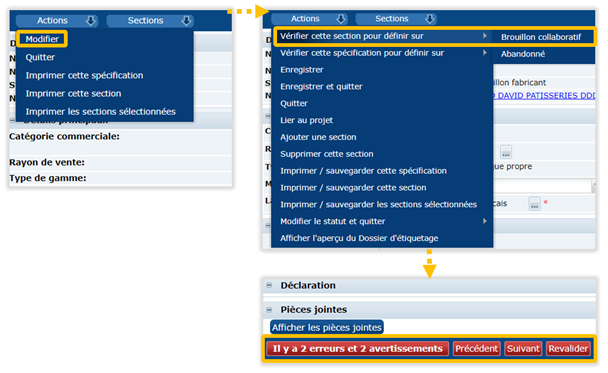Click Enregistrer in the Actions menu

pos(302,70)
